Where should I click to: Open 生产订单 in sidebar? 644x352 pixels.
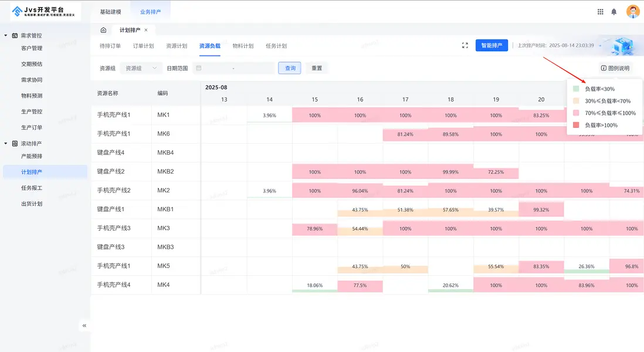[x=32, y=128]
